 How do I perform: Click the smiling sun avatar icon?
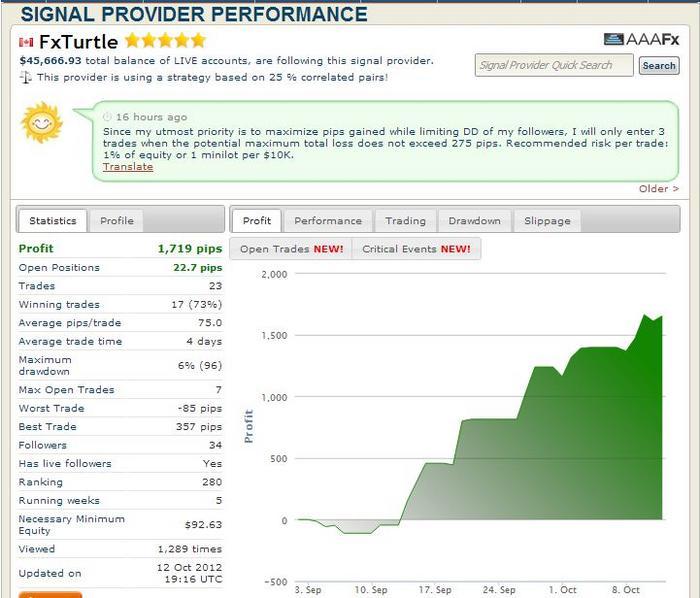(42, 123)
